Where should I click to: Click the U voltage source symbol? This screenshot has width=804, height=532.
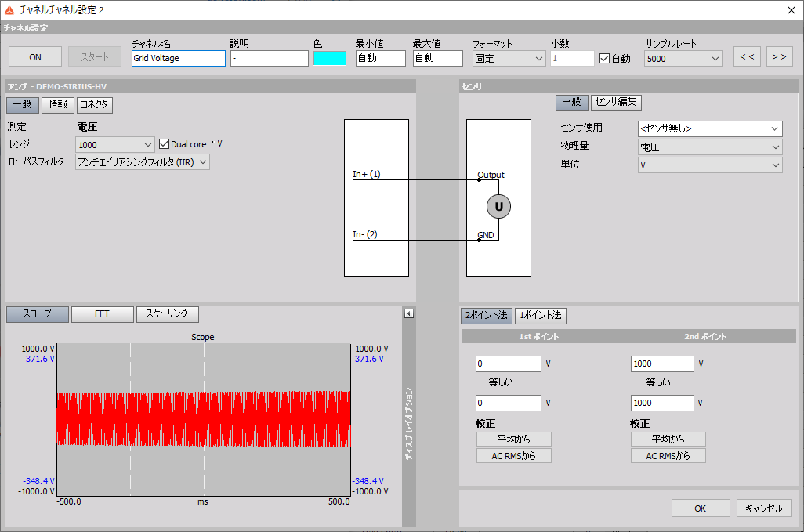pyautogui.click(x=498, y=207)
